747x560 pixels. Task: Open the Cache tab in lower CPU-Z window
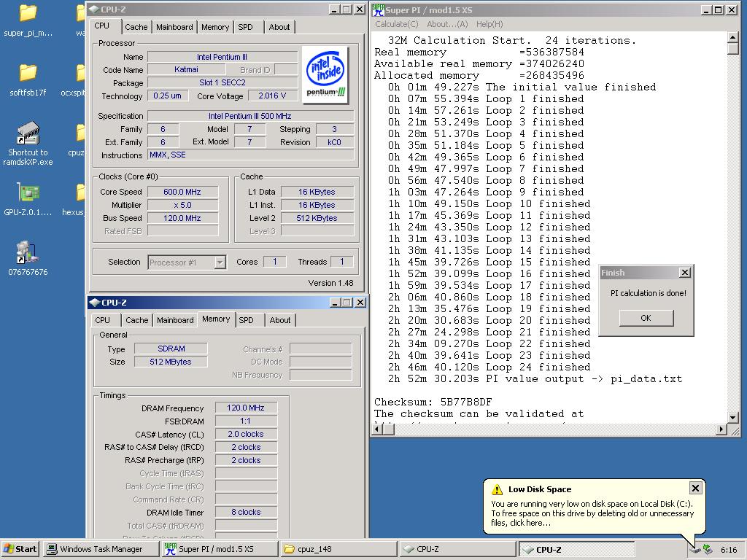coord(136,320)
